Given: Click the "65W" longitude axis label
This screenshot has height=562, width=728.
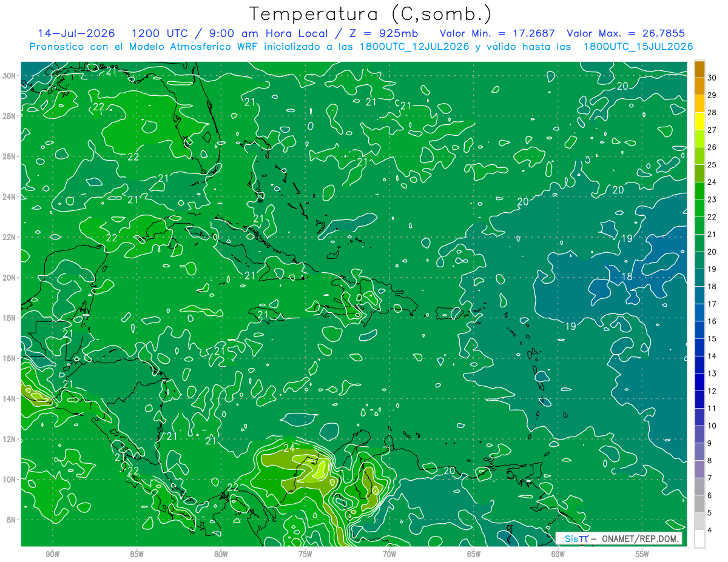Looking at the screenshot, I should tap(474, 554).
